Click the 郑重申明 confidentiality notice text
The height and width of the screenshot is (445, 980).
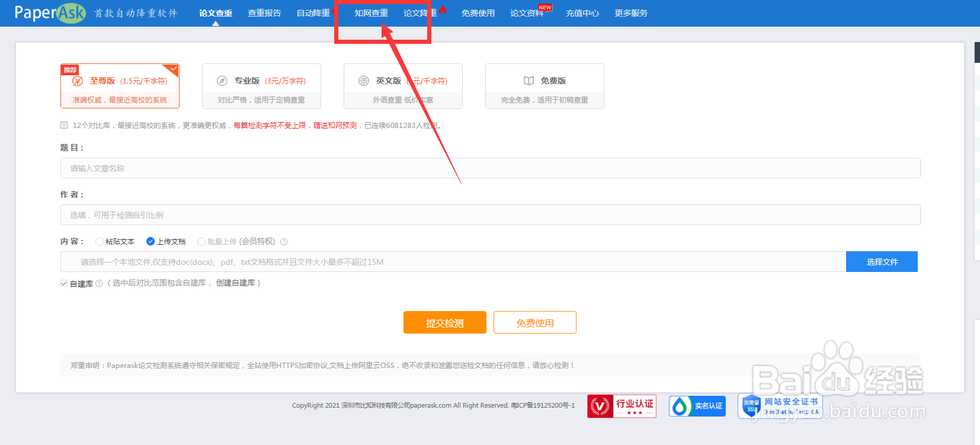click(322, 365)
